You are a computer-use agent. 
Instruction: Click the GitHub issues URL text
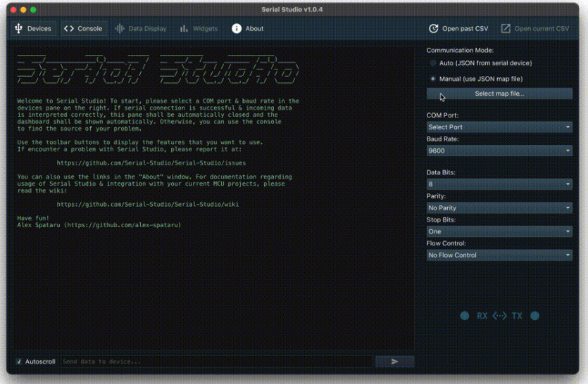coord(151,163)
